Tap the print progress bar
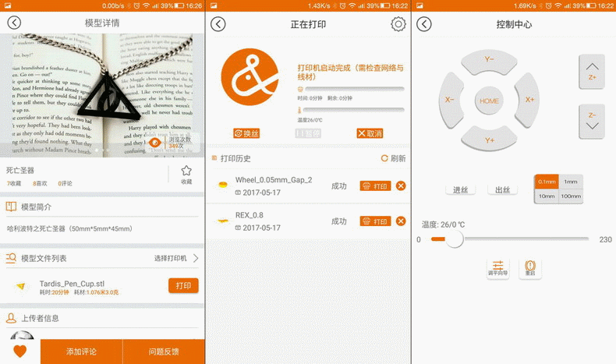This screenshot has width=616, height=364. 355,89
